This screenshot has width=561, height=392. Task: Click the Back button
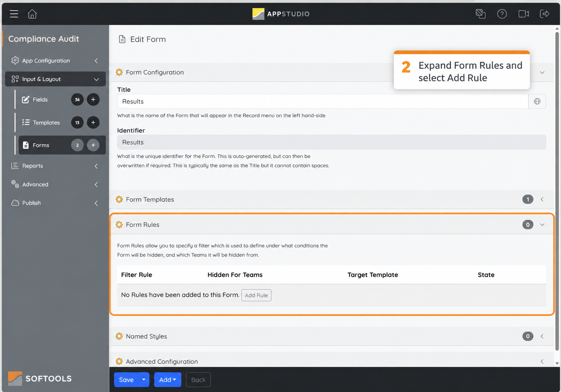click(x=198, y=380)
